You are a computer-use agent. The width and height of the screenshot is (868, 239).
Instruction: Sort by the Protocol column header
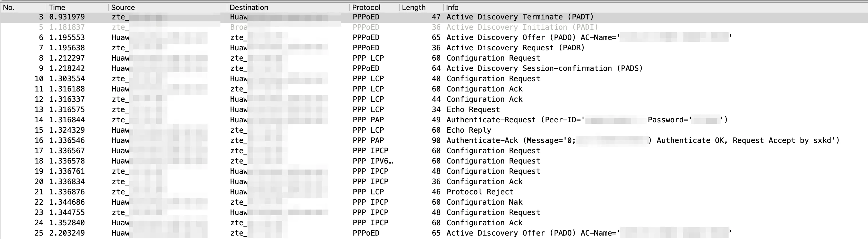(366, 7)
